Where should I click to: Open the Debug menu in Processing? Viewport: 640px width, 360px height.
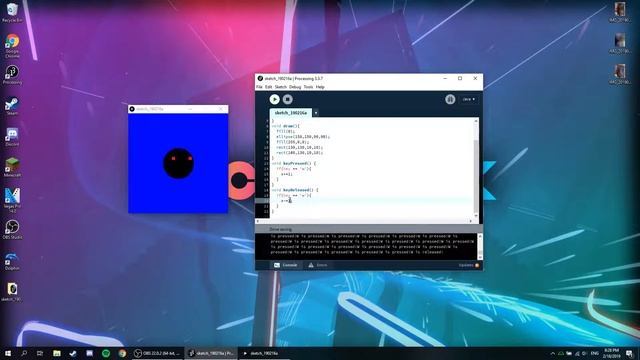(x=295, y=87)
